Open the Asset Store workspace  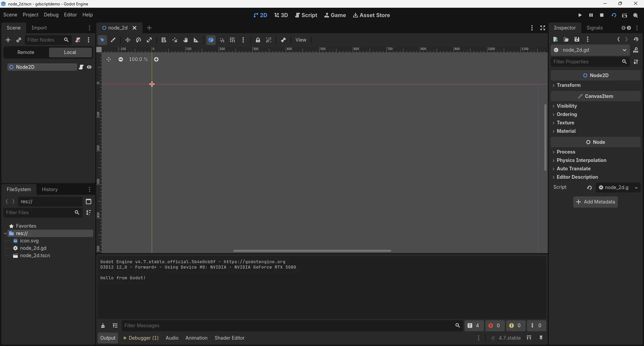371,15
